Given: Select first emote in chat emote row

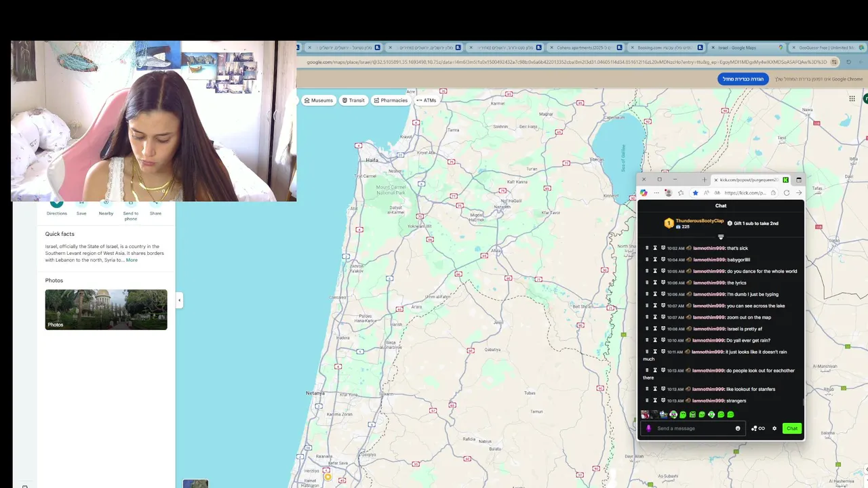Looking at the screenshot, I should point(645,415).
